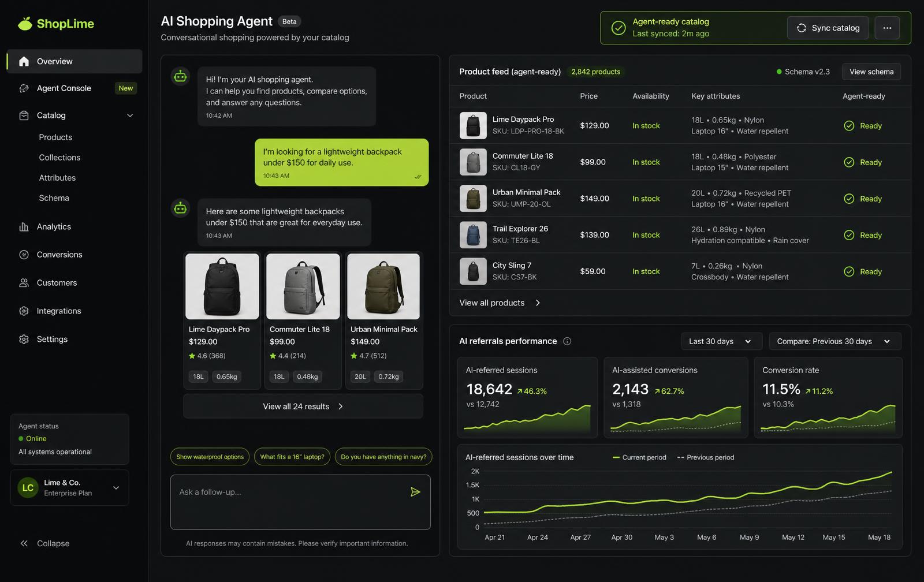Click the Customers people icon

point(24,283)
